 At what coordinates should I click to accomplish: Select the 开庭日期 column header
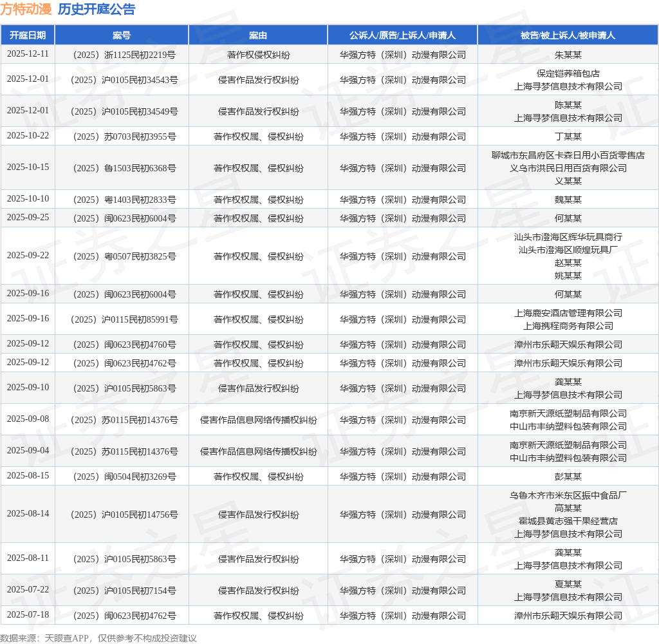28,35
